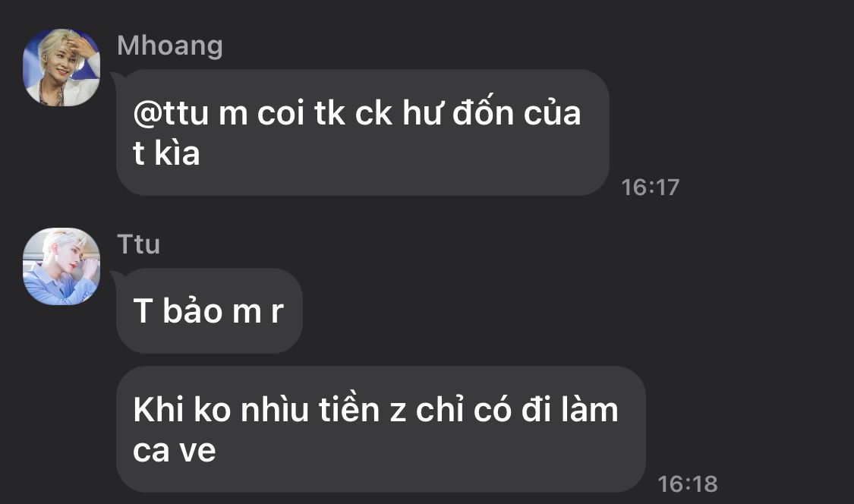Open Mhoang's profile picture
The image size is (854, 504).
coord(61,67)
